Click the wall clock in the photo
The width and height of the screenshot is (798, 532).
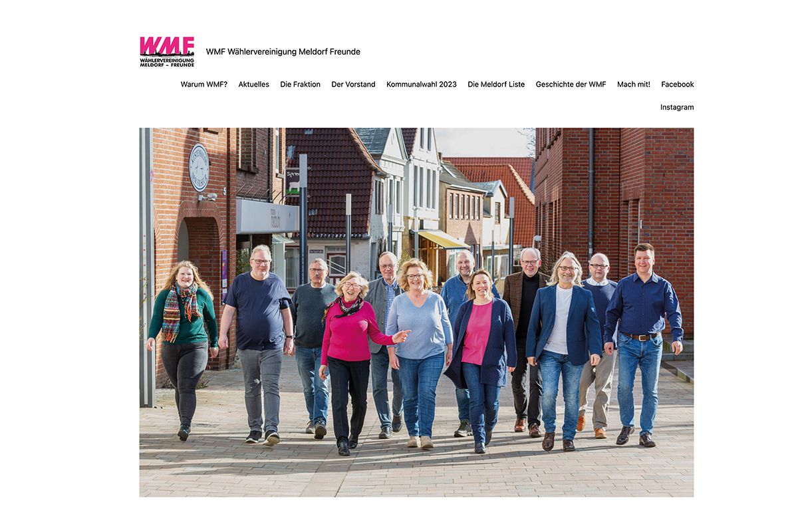199,167
